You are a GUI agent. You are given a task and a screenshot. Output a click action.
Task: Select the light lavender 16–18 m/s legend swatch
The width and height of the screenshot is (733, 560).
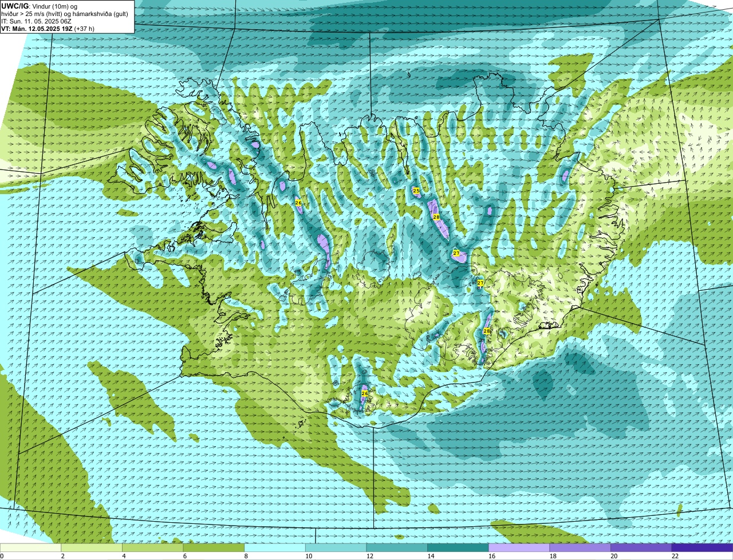tap(519, 548)
